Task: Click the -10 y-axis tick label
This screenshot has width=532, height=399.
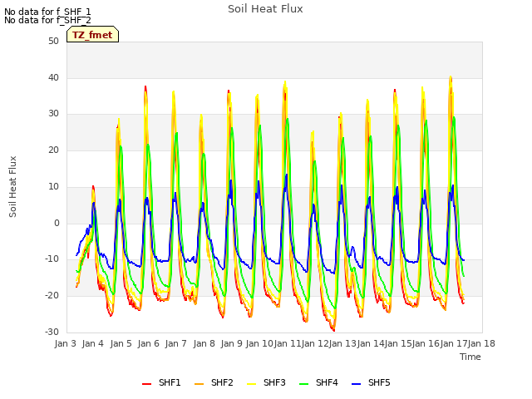Action: [52, 259]
